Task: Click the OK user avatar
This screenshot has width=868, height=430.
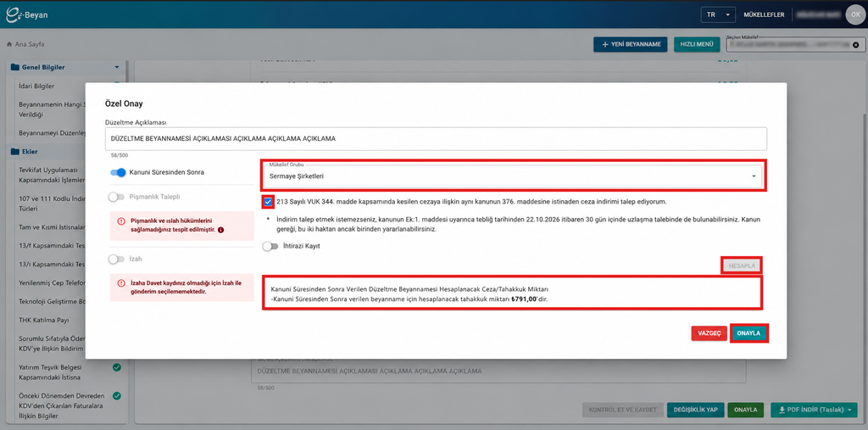Action: pyautogui.click(x=855, y=14)
